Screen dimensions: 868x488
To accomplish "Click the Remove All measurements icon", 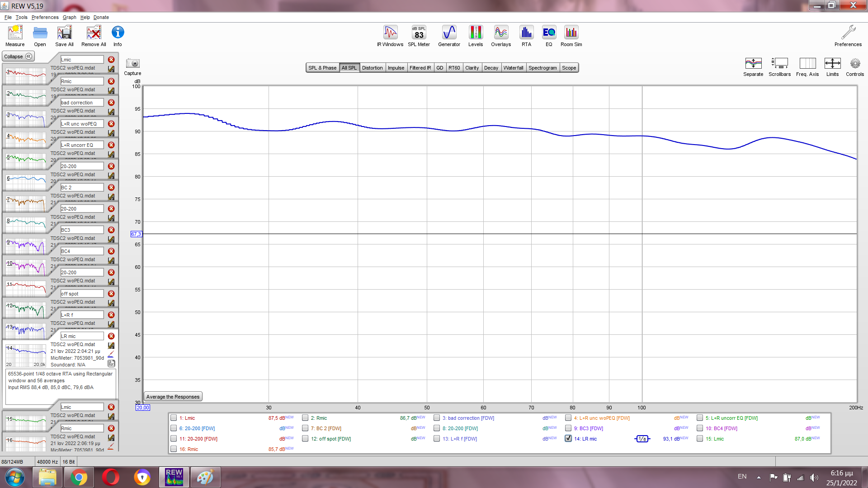I will pyautogui.click(x=94, y=36).
